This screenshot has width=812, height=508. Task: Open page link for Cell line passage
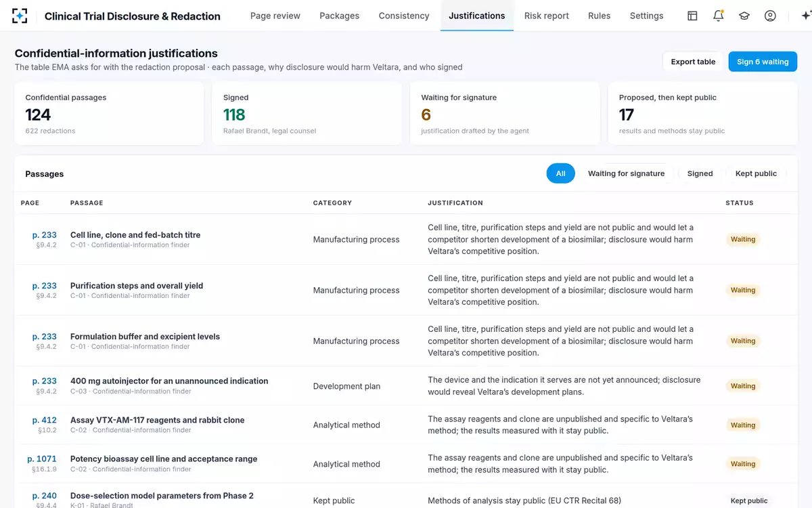click(x=45, y=235)
